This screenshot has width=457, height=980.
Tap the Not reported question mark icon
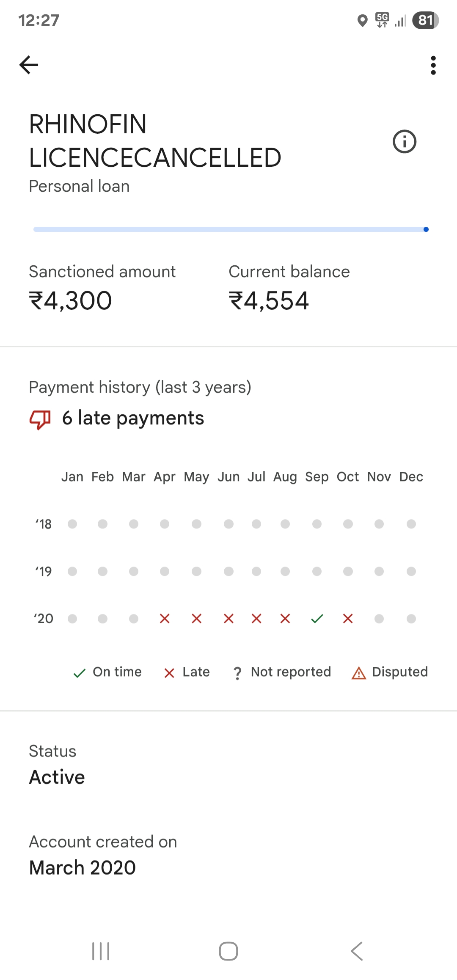click(237, 673)
